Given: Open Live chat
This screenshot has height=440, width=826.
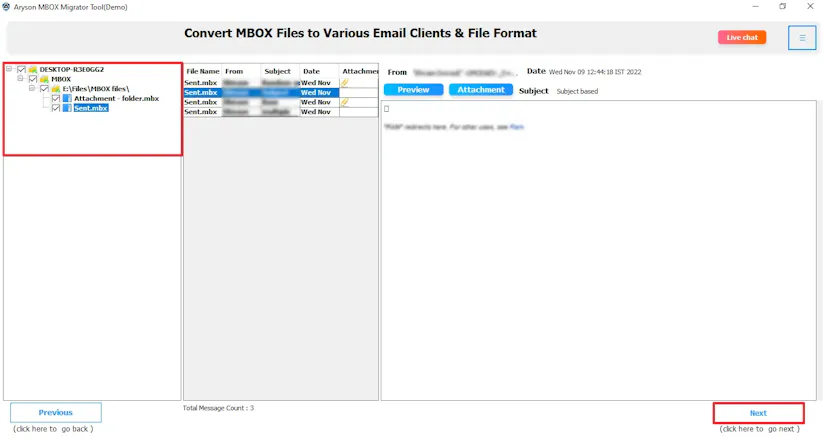Looking at the screenshot, I should point(742,37).
